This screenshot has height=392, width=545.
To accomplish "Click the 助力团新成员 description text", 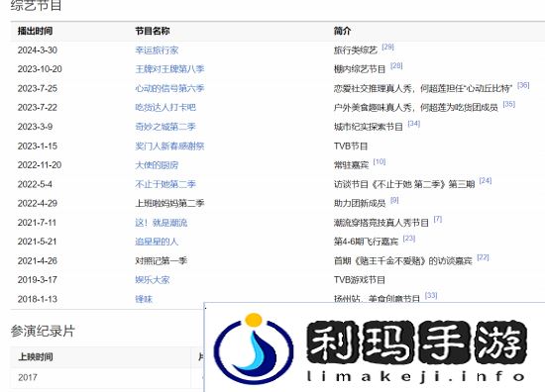I will [360, 204].
